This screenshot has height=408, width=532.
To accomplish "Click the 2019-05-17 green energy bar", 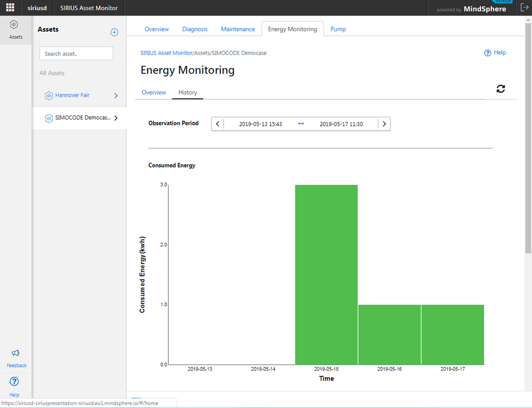I will click(x=453, y=335).
